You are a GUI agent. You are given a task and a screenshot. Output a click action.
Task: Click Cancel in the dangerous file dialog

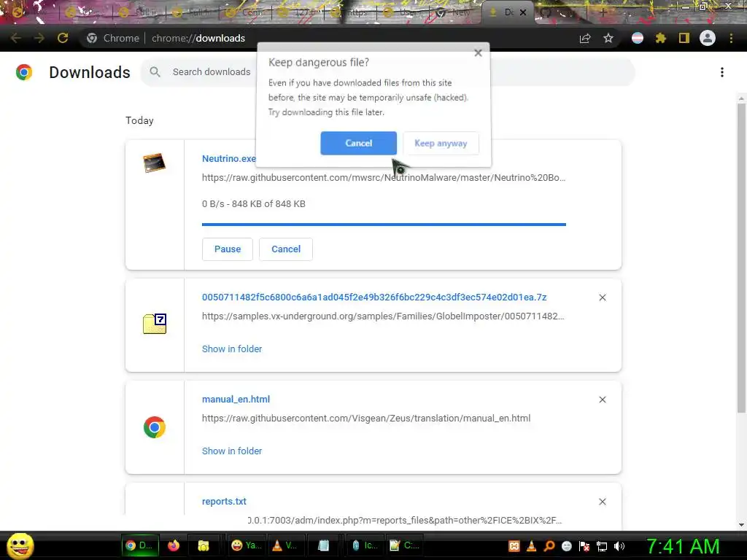click(x=358, y=144)
